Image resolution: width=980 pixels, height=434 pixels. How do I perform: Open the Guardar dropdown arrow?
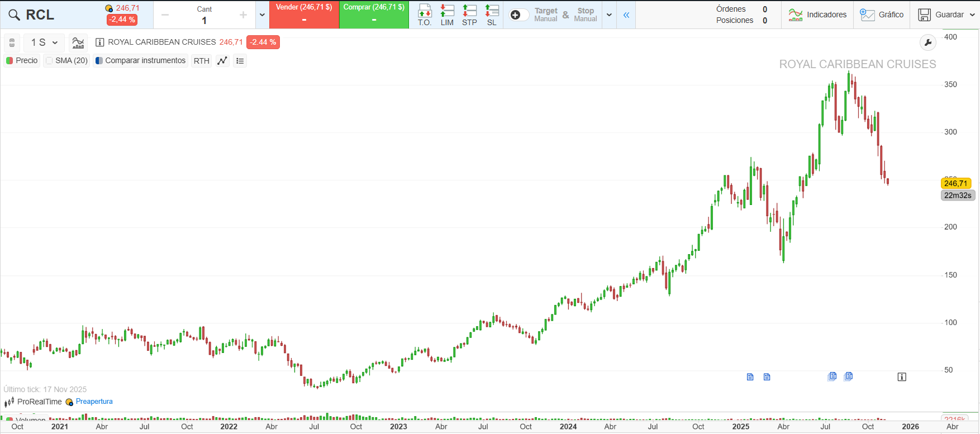(x=972, y=15)
